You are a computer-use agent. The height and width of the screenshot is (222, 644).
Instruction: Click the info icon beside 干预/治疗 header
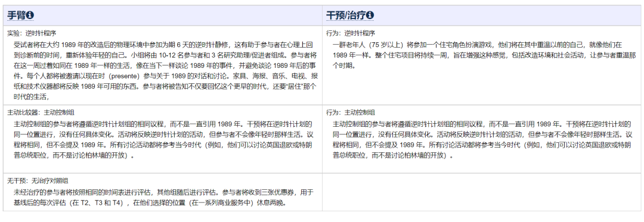click(x=370, y=15)
